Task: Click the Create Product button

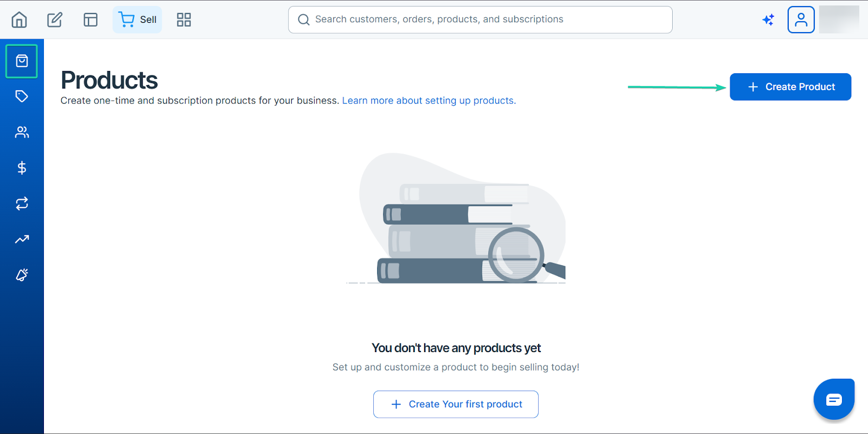Action: pyautogui.click(x=790, y=87)
